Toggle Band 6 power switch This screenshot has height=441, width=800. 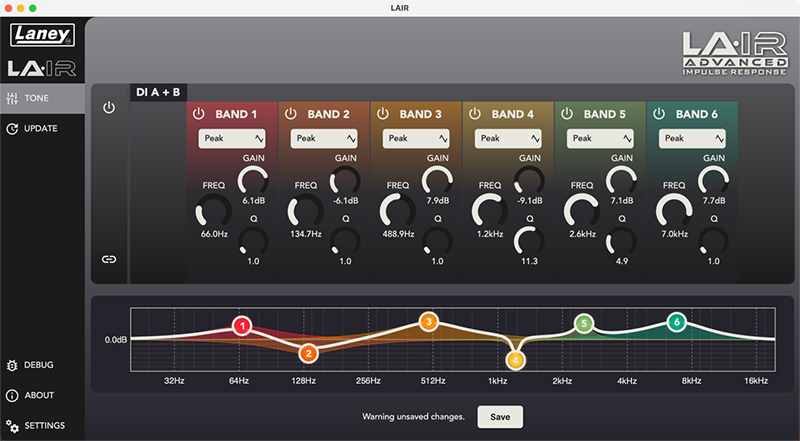pos(659,114)
